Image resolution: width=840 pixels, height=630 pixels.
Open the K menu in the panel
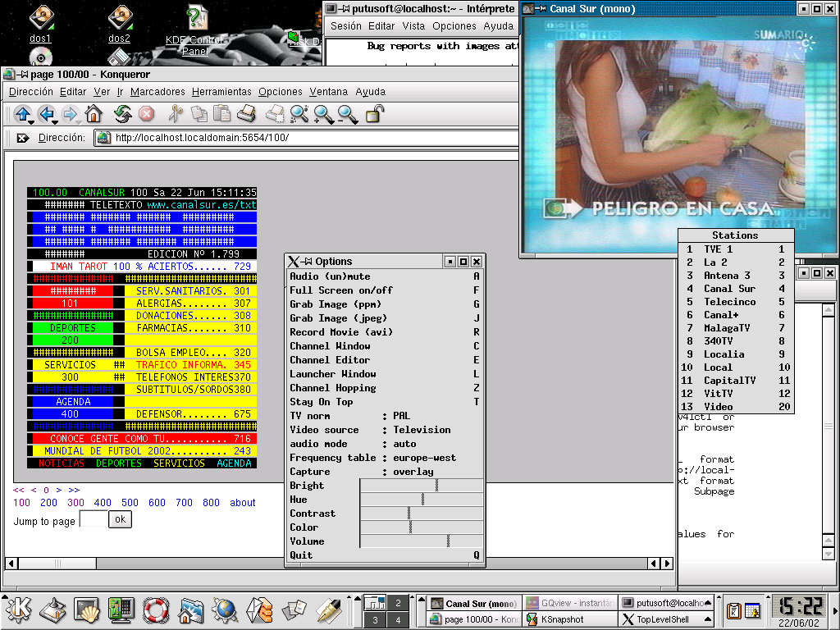(x=20, y=609)
